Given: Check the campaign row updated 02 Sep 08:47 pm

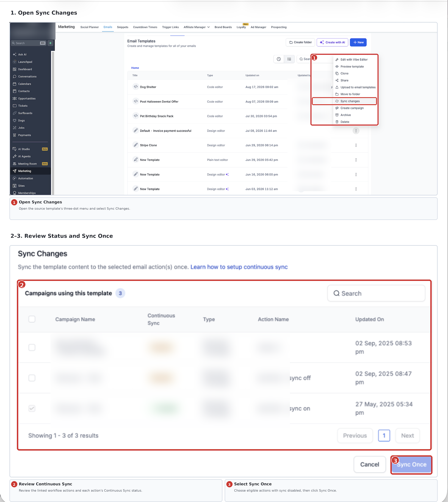Looking at the screenshot, I should 32,378.
